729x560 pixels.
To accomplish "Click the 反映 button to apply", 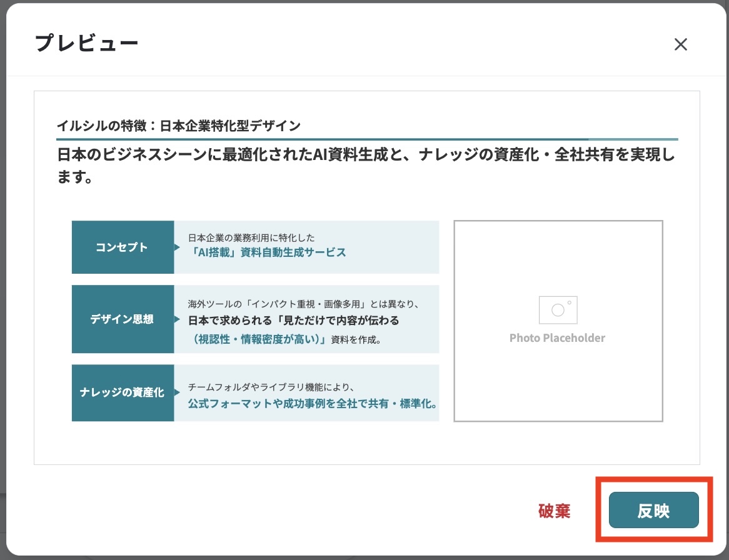I will [653, 510].
